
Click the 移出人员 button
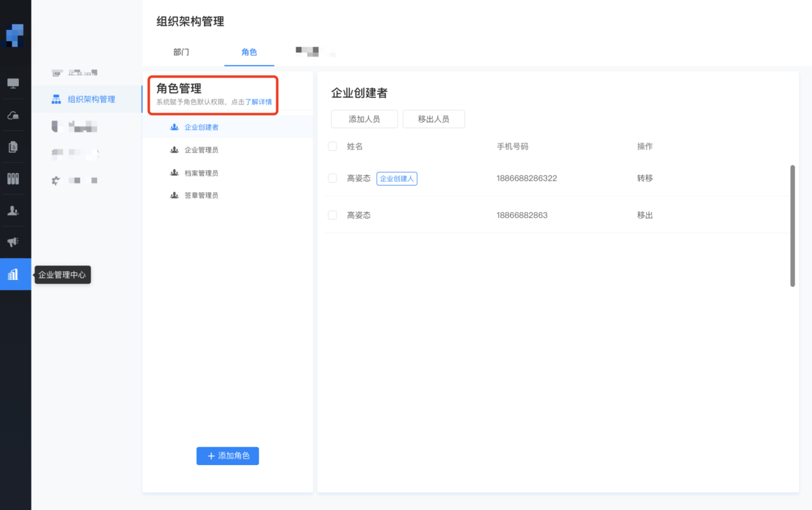pos(434,119)
